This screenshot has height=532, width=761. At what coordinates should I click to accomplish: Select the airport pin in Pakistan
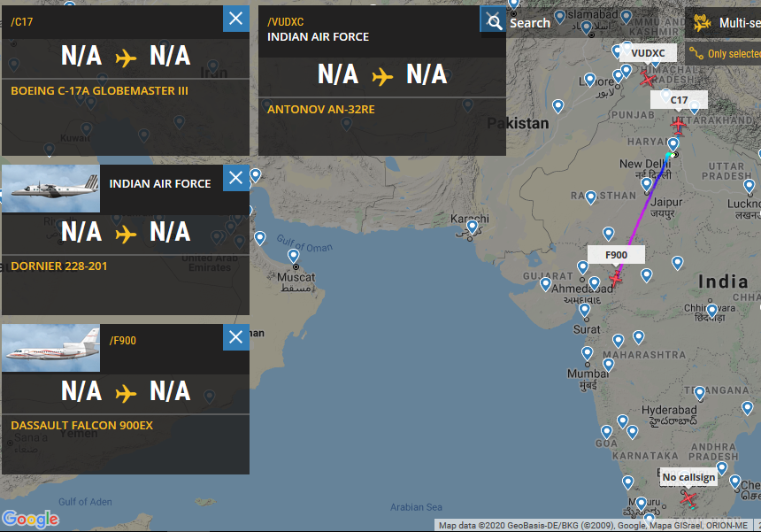click(558, 106)
